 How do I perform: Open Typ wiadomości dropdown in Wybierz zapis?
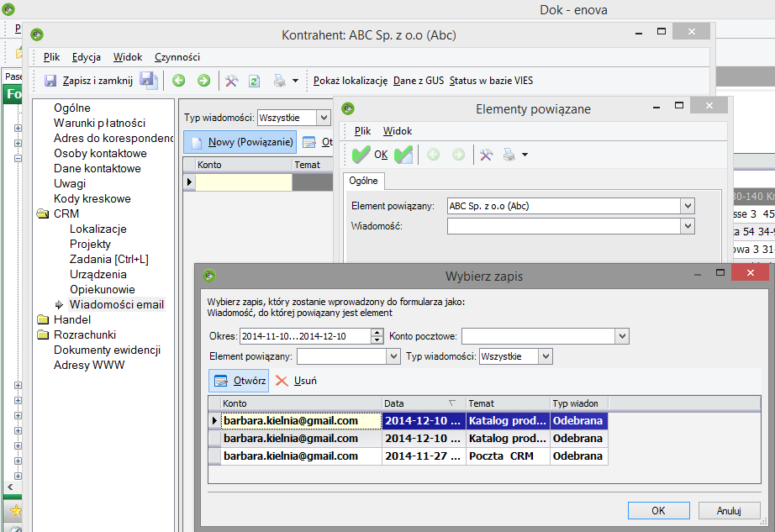546,356
